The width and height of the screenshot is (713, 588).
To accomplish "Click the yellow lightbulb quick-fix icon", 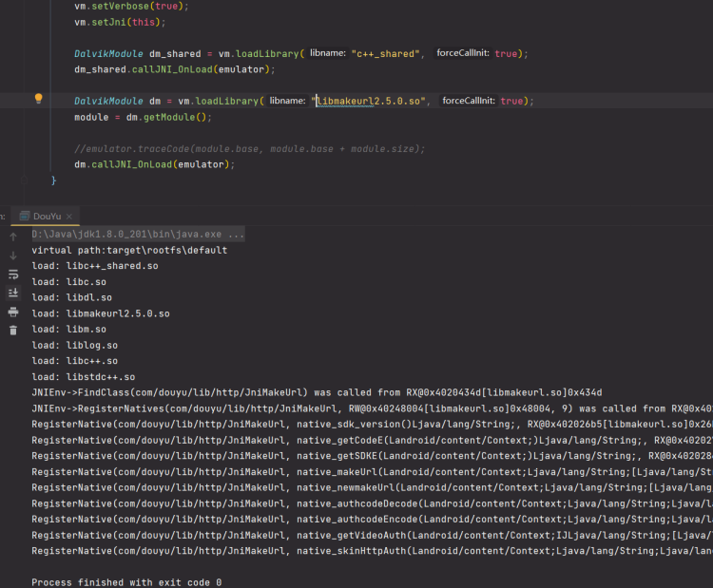I will pos(39,99).
